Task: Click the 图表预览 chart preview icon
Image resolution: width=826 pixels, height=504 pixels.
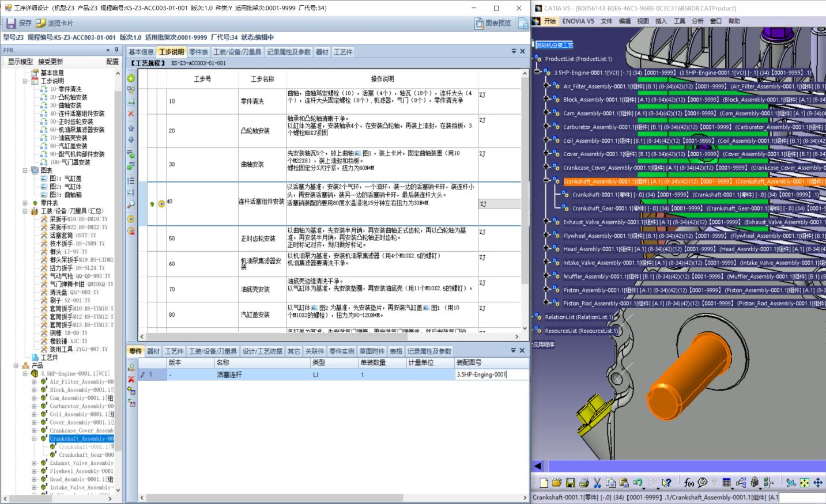Action: tap(479, 23)
